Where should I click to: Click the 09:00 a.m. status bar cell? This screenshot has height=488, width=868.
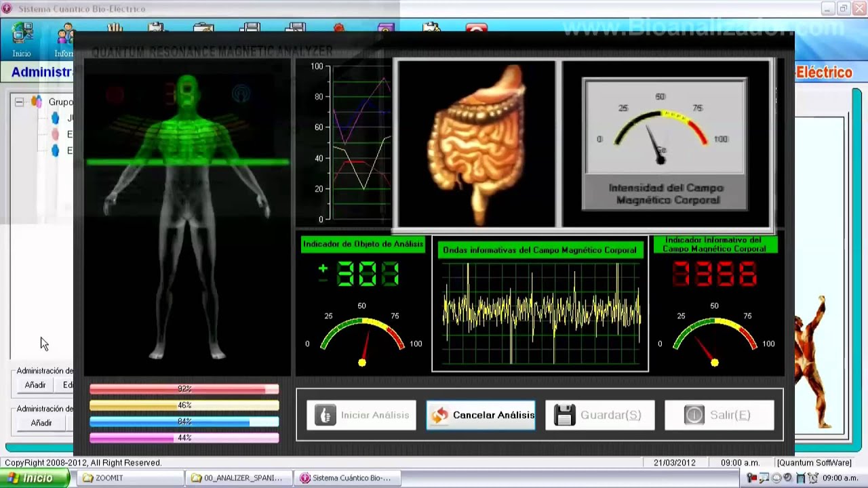[x=741, y=463]
